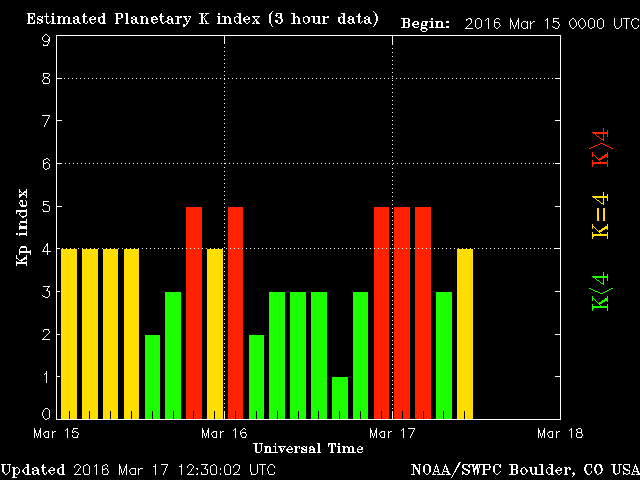Screen dimensions: 640x480
Task: Click the last red bar on Mar 17
Action: [423, 312]
